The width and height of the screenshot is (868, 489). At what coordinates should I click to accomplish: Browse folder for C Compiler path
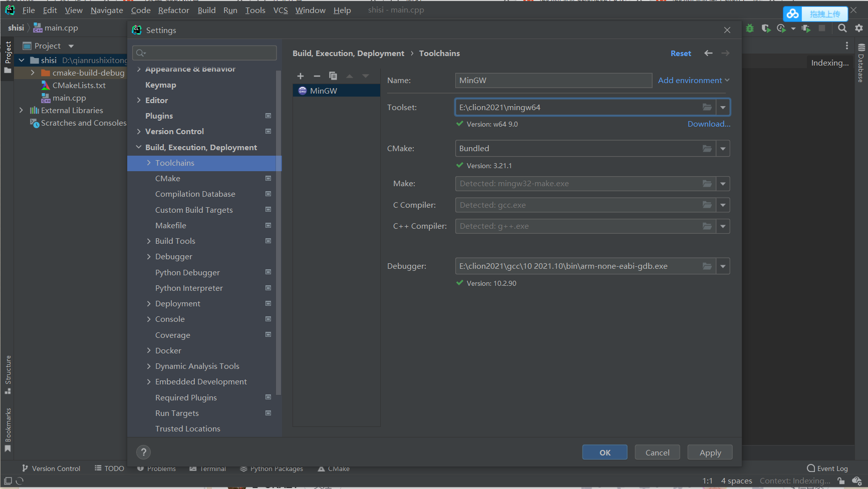(707, 205)
